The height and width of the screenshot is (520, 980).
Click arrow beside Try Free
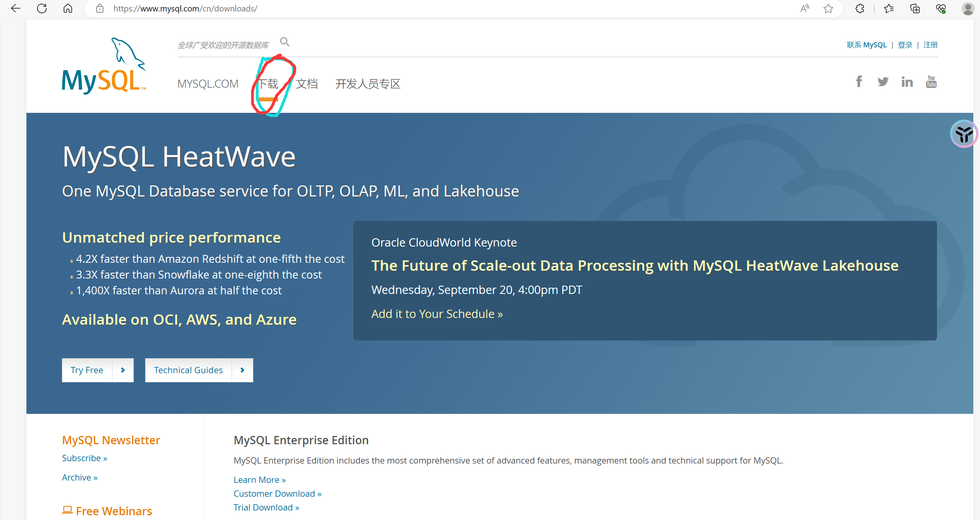tap(123, 370)
